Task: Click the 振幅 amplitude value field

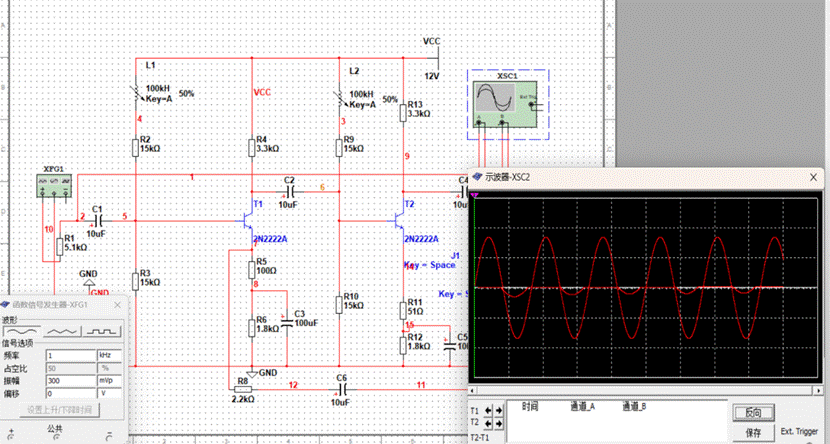Action: coord(70,381)
